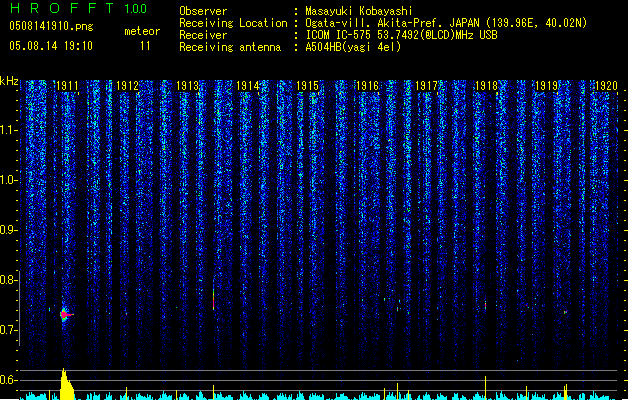Click antenna value A504HB(yagi 4el)

[x=353, y=47]
